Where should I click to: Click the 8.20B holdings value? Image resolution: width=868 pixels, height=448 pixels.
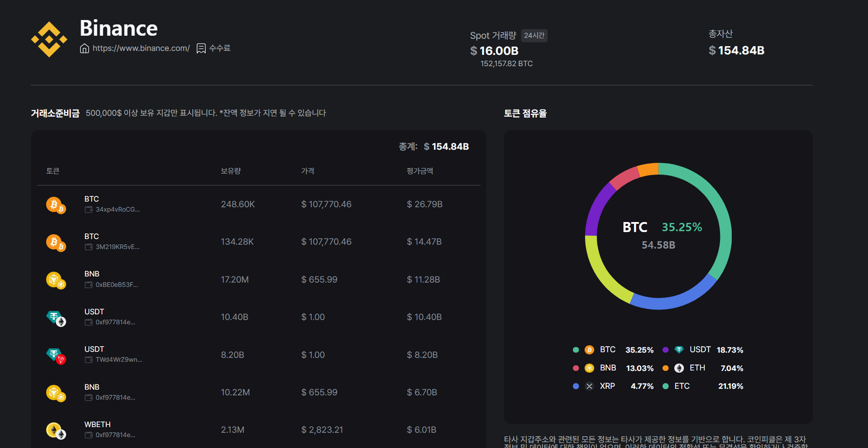pyautogui.click(x=232, y=355)
